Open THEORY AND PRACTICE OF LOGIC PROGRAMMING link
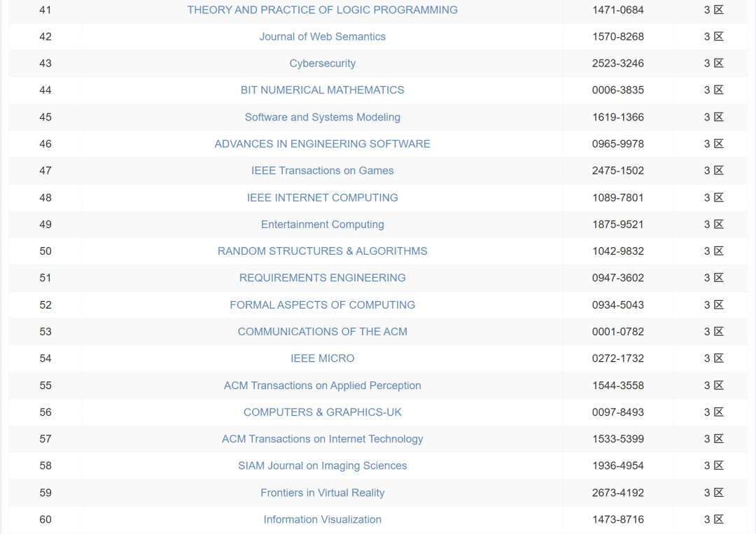Viewport: 756px width, 534px height. (322, 10)
